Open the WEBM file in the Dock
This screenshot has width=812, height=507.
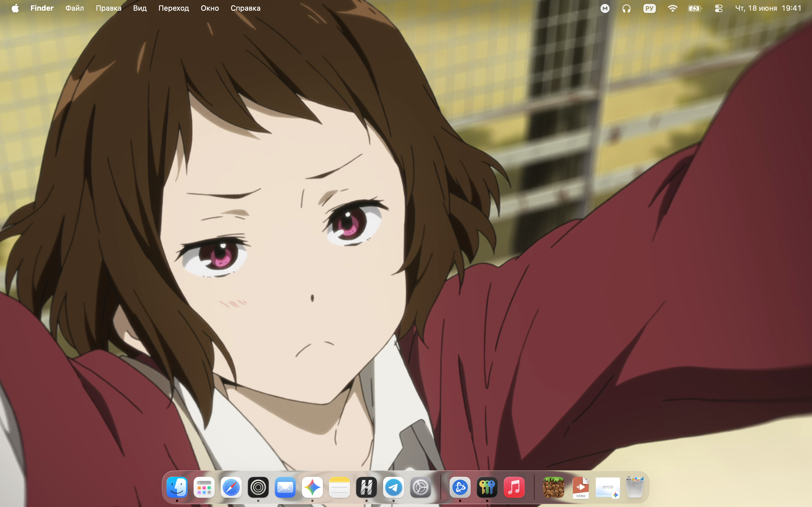pyautogui.click(x=581, y=487)
